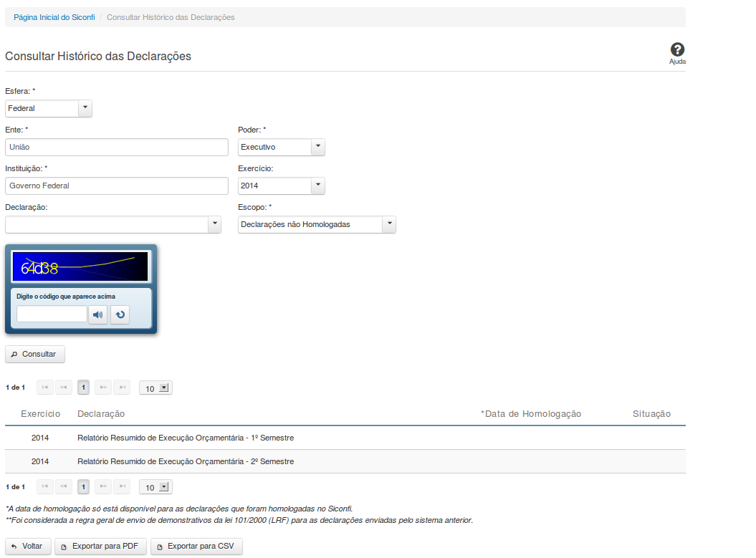Image resolution: width=756 pixels, height=558 pixels.
Task: Go to previous page in top paginator
Action: pos(64,388)
